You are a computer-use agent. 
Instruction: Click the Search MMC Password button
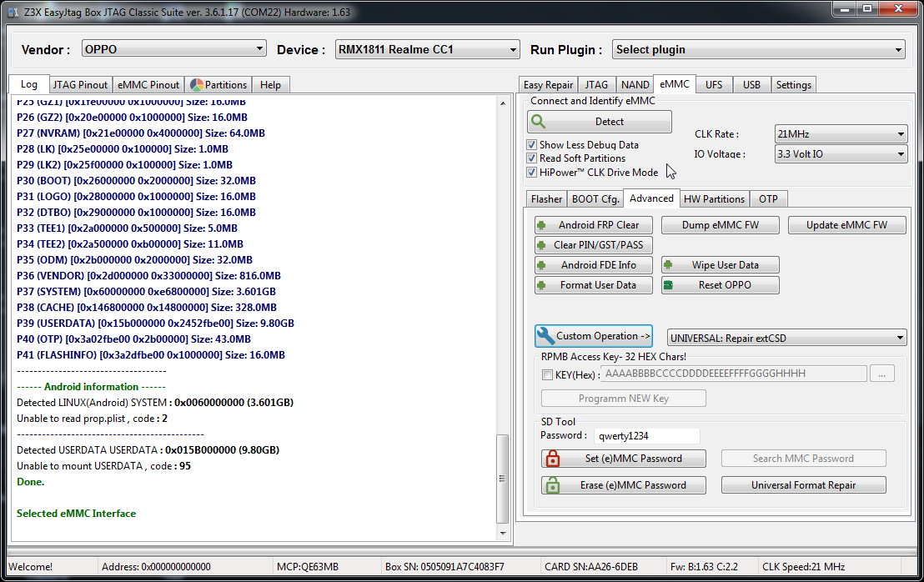803,459
